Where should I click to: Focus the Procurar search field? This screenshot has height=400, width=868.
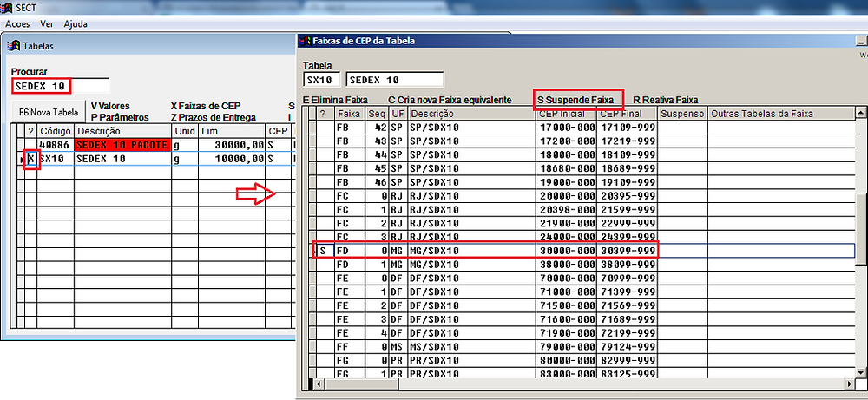click(x=61, y=86)
